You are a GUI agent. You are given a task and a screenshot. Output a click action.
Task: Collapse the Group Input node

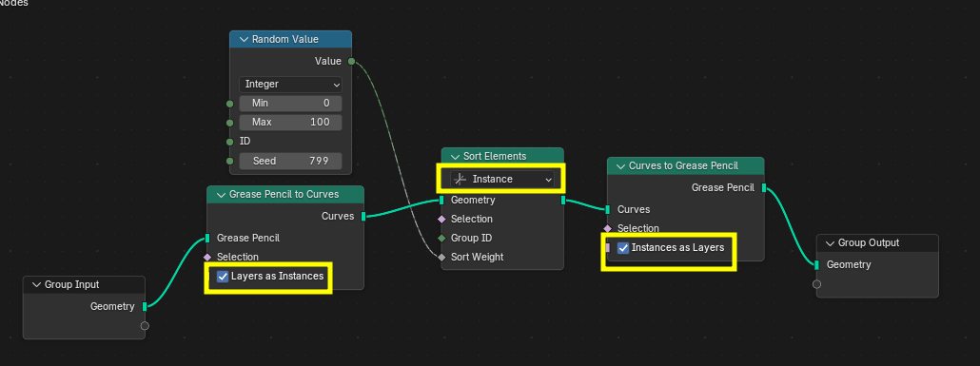(36, 285)
